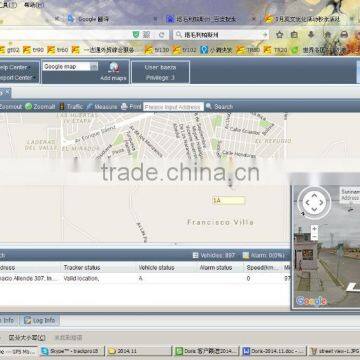Close the current map tab
360x360 pixels.
click(7, 91)
